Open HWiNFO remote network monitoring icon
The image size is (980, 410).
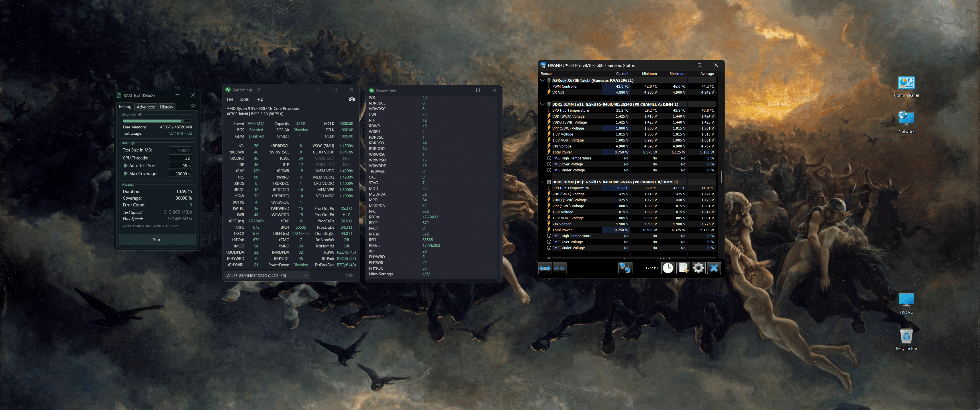[x=625, y=268]
